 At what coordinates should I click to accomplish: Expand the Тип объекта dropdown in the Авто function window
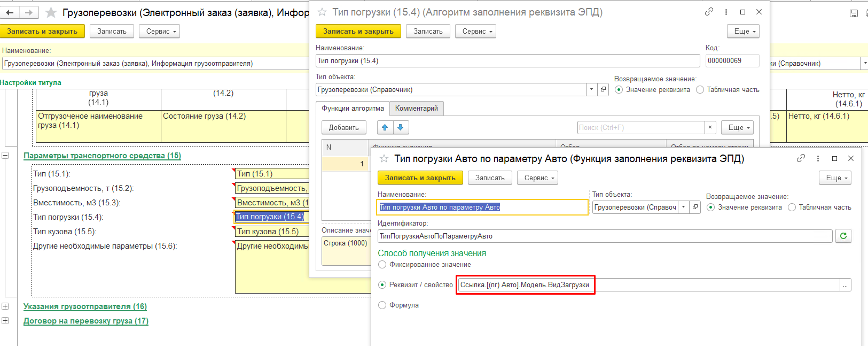(x=683, y=207)
